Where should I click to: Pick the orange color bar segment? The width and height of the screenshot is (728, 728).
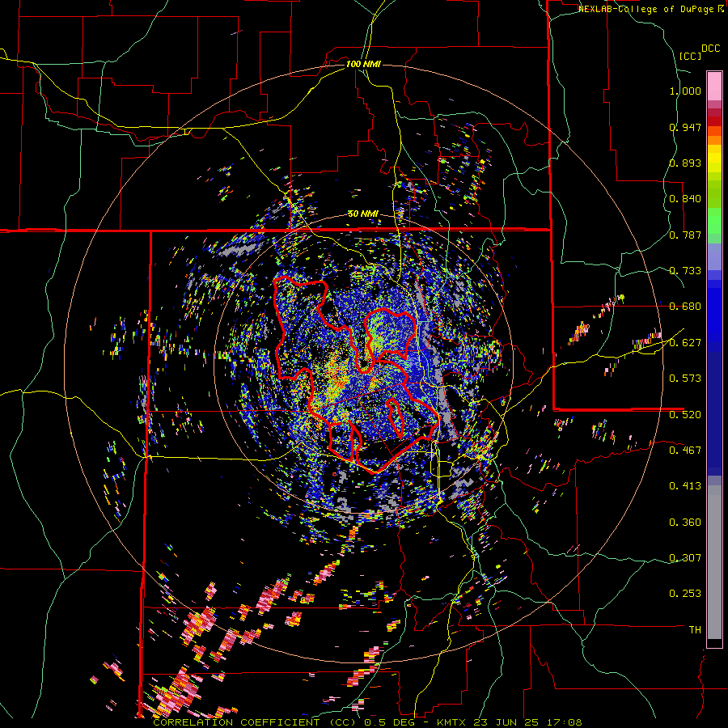coord(714,139)
